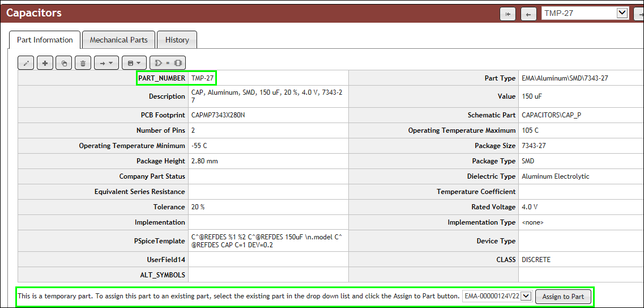Click the Assign to Part button
Screen dimensions: 644x308
[x=563, y=296]
